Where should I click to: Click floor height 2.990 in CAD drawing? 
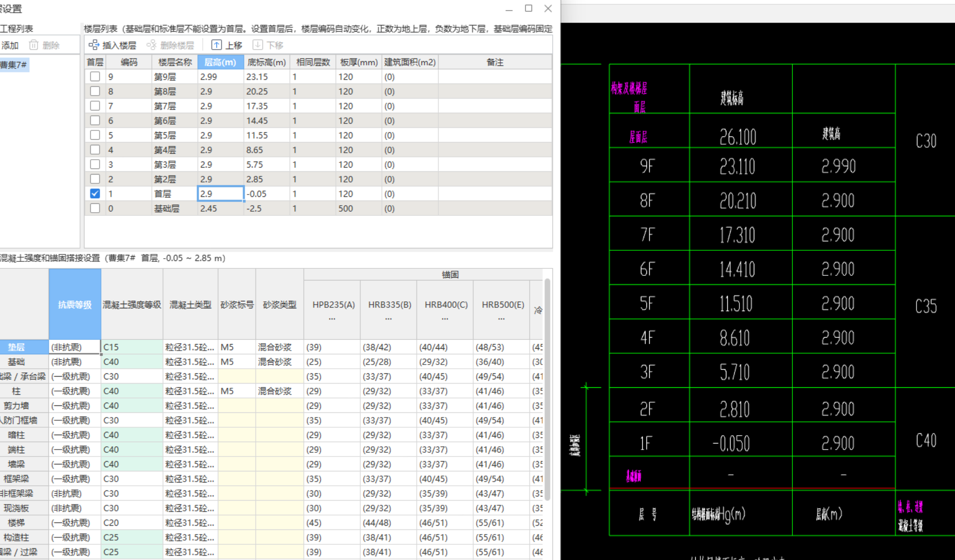coord(838,166)
